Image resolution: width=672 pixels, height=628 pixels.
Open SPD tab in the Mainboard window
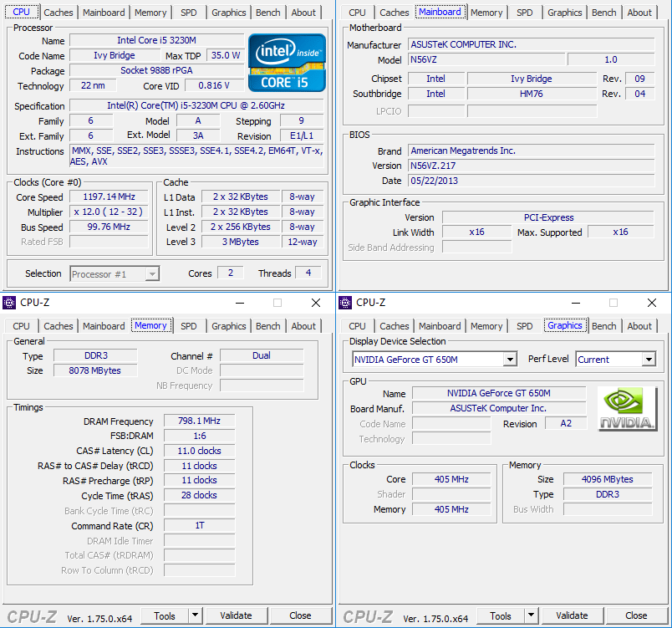524,13
